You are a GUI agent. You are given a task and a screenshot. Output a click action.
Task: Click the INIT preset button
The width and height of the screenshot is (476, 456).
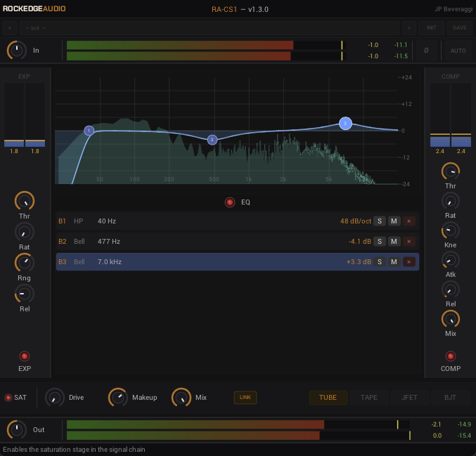(432, 28)
